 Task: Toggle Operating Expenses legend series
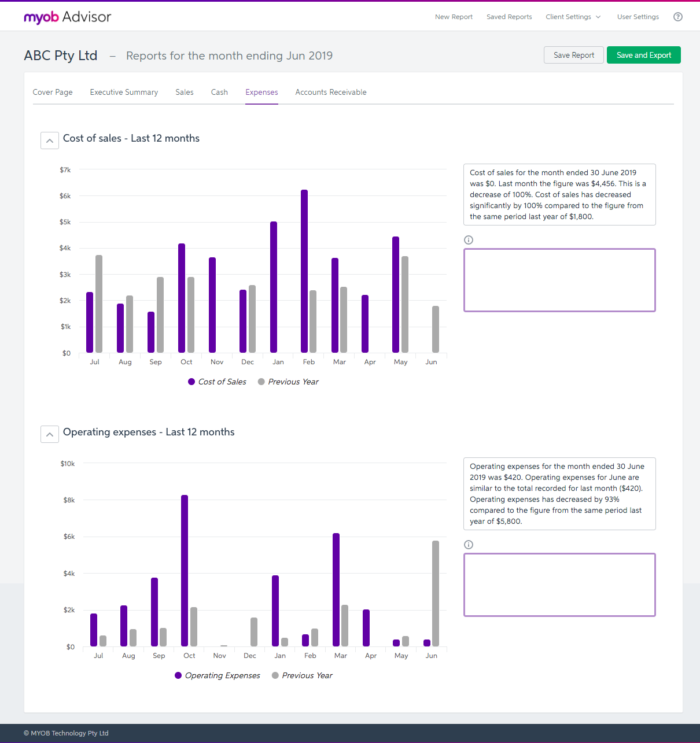218,675
